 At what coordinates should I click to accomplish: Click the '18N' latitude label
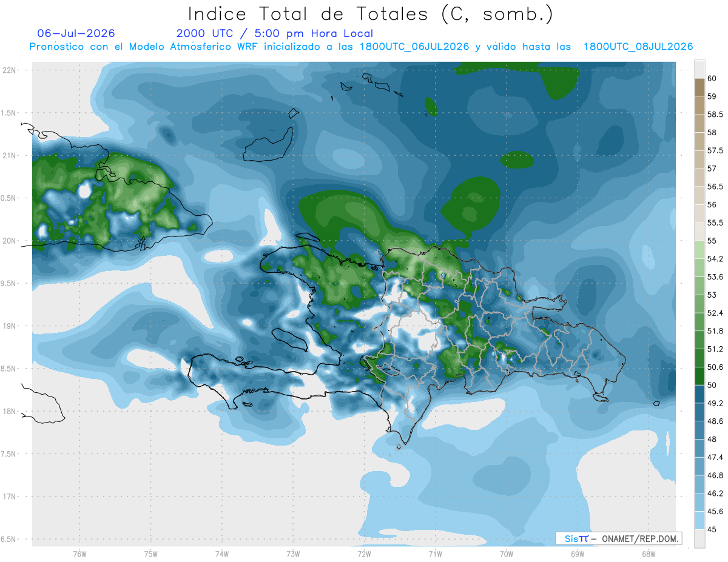pyautogui.click(x=10, y=412)
